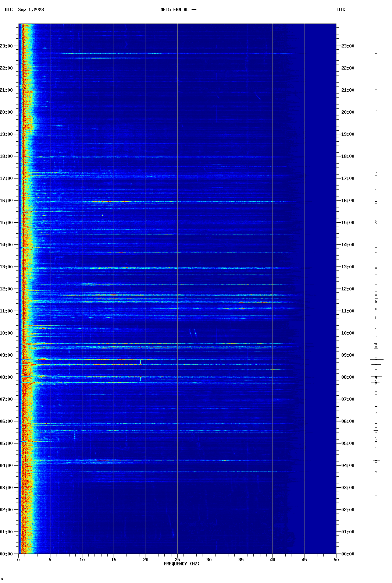The height and width of the screenshot is (583, 392).
Task: Click the 5 Hz frequency tick label
Action: (x=50, y=560)
